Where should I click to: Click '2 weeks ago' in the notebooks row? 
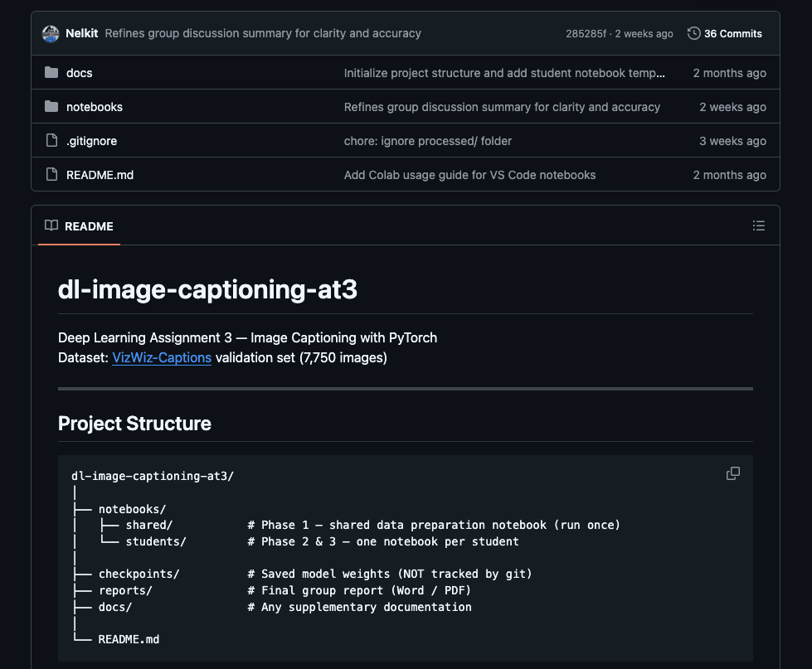[x=732, y=107]
